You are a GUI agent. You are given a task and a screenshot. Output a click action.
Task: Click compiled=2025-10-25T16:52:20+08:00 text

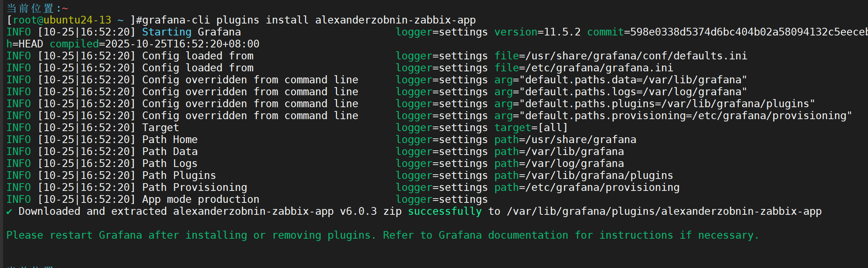tap(154, 44)
